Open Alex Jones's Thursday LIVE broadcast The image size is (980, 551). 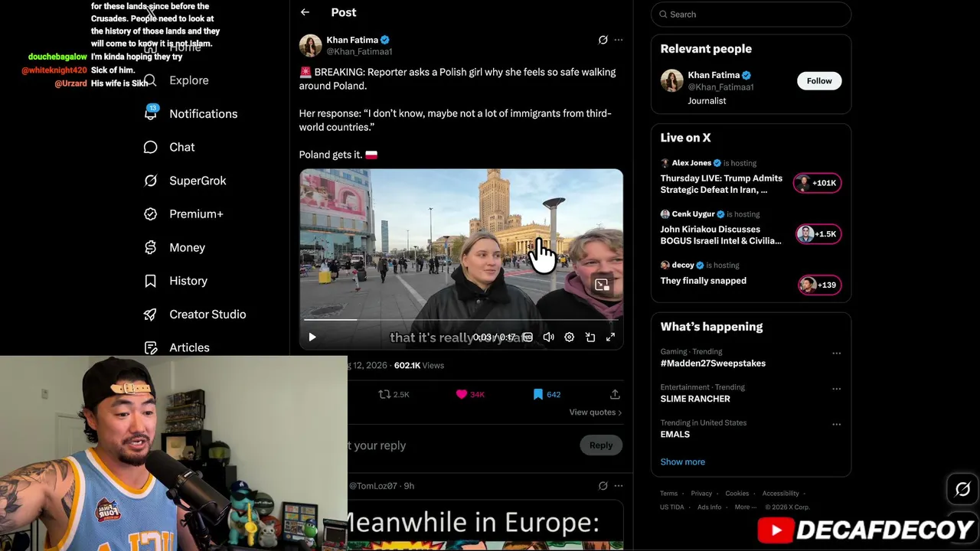tap(721, 184)
